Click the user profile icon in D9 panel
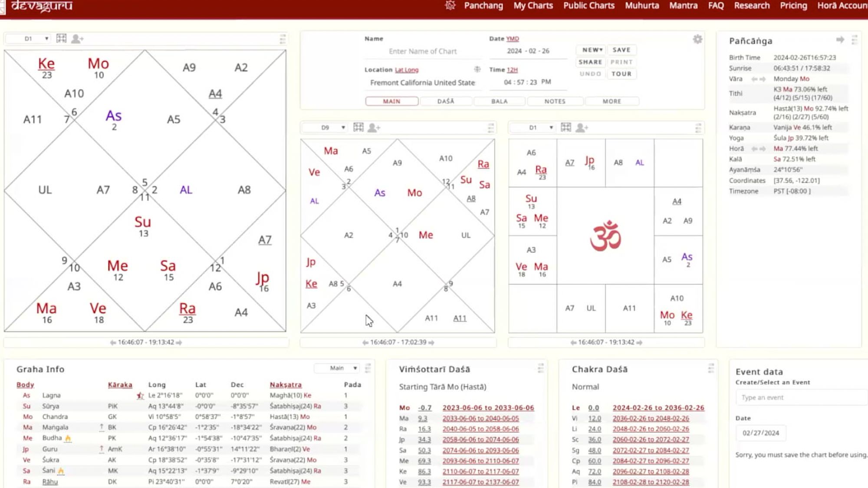Viewport: 868px width, 488px height. (x=374, y=127)
